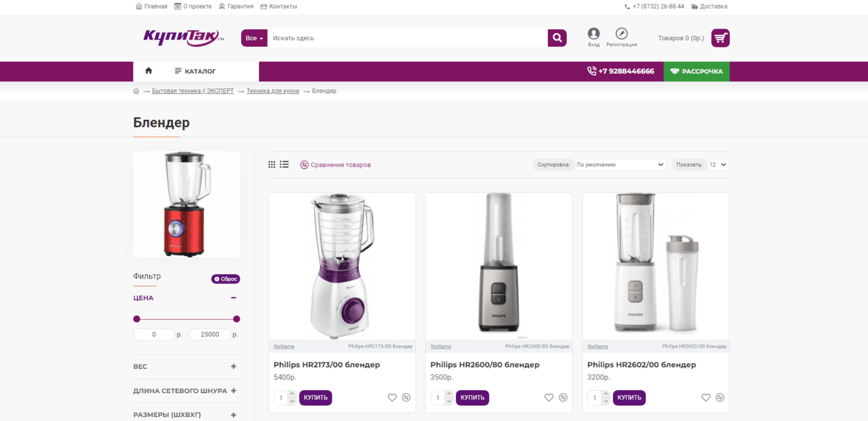
Task: Add Philips HR2602/00 to comparison
Action: pyautogui.click(x=720, y=398)
